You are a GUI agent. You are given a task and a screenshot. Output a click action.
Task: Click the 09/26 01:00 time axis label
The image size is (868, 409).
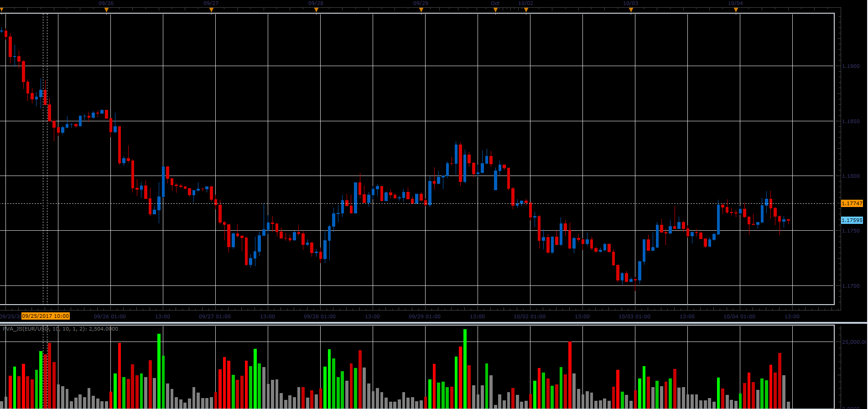point(110,316)
